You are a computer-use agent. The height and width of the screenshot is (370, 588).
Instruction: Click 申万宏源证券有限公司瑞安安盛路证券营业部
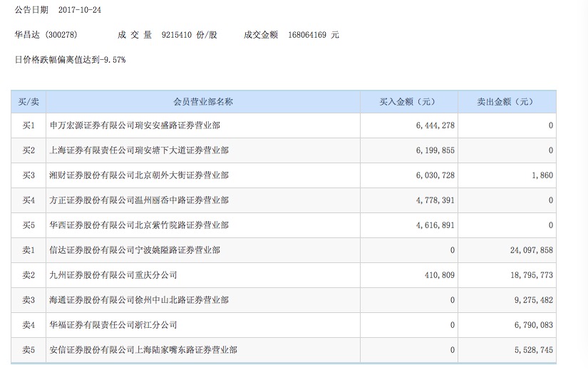[135, 125]
